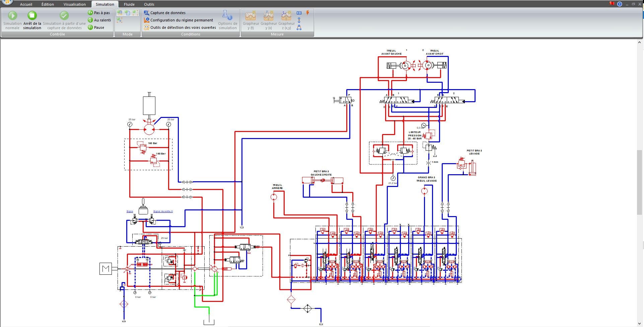Click the blue help question mark icon

pyautogui.click(x=619, y=4)
